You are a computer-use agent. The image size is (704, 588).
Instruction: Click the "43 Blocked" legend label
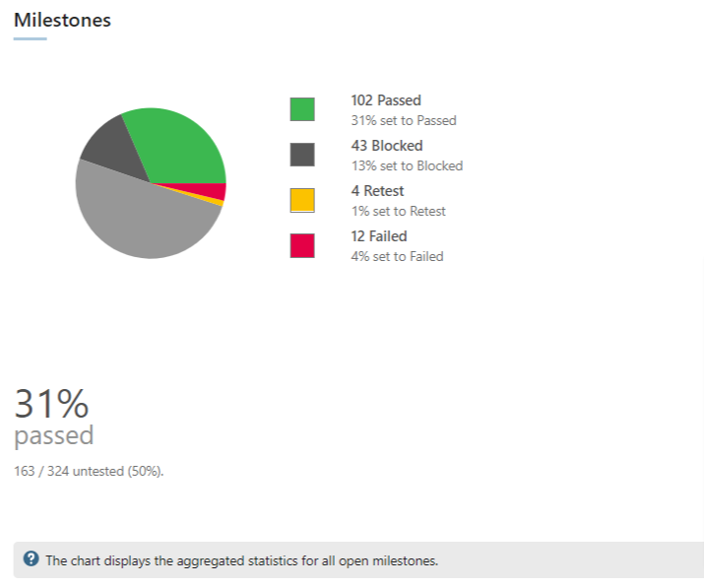(x=387, y=146)
